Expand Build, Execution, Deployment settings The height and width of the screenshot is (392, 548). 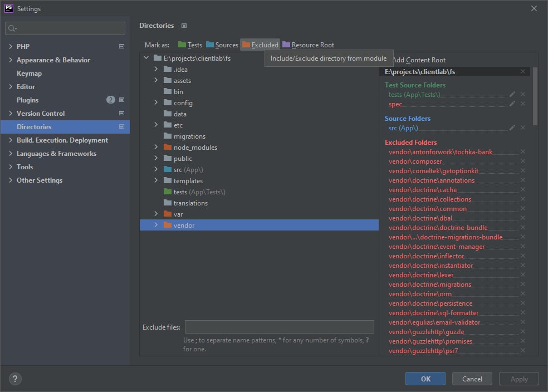point(11,140)
